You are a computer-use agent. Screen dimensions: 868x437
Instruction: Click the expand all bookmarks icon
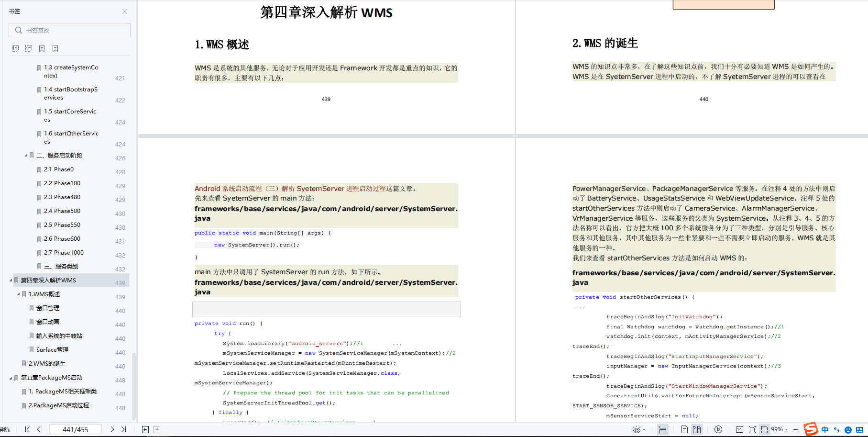pos(15,48)
